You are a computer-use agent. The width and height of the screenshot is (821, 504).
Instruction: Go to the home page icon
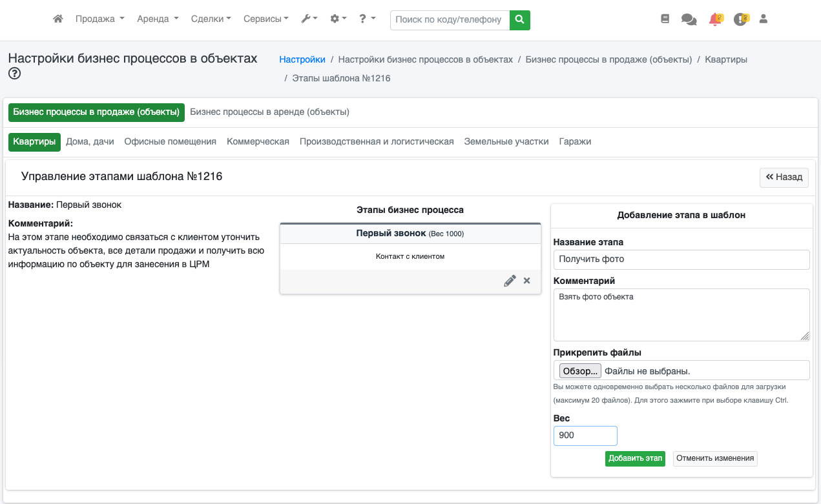pyautogui.click(x=58, y=19)
